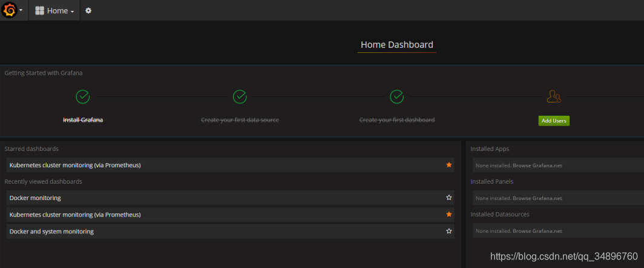The height and width of the screenshot is (268, 644).
Task: Click the Recently viewed dashboards heading
Action: coord(43,181)
